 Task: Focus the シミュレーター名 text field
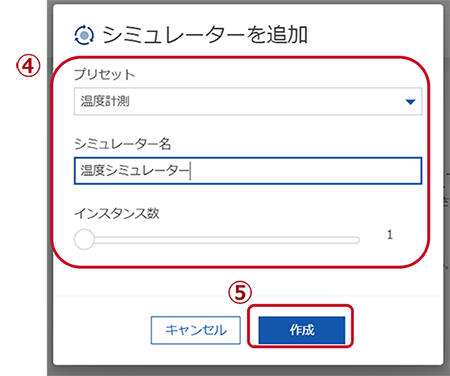click(x=248, y=171)
